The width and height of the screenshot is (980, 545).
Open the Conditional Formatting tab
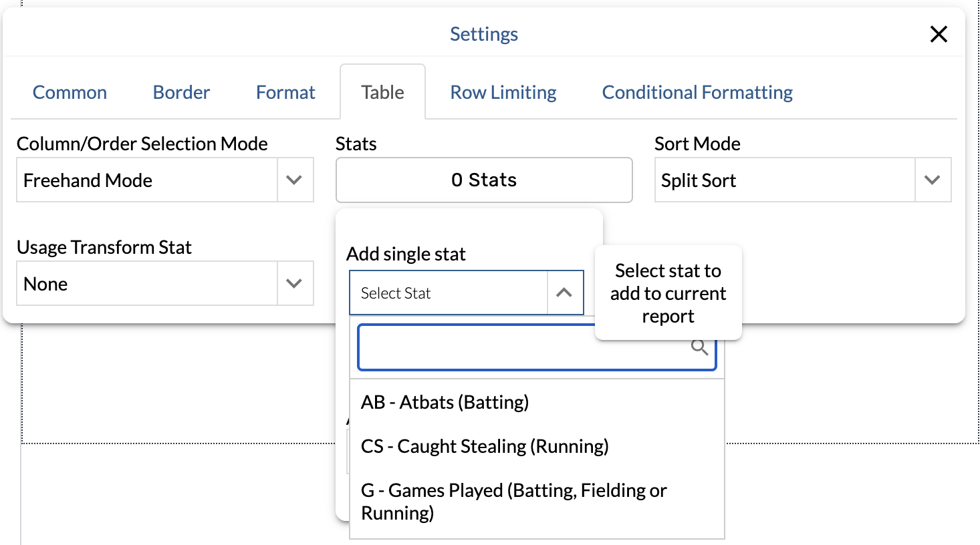coord(697,92)
